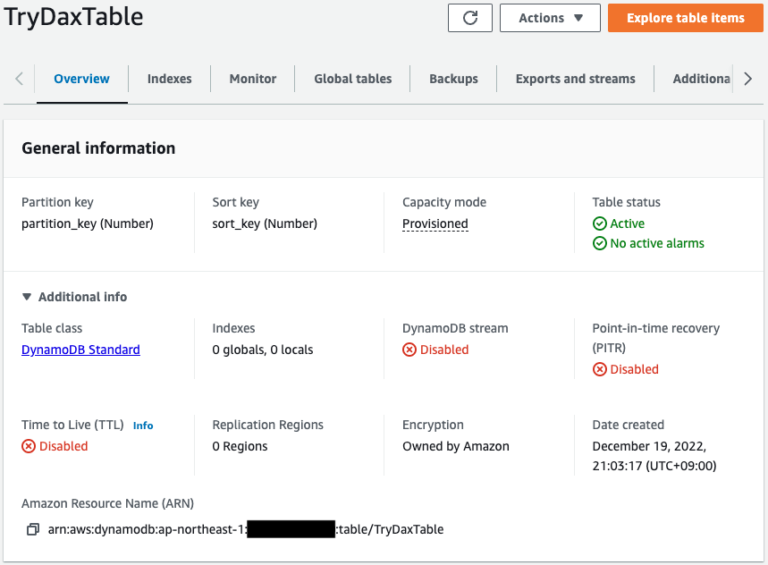Click the PITR Disabled status icon
The width and height of the screenshot is (768, 565).
point(599,369)
